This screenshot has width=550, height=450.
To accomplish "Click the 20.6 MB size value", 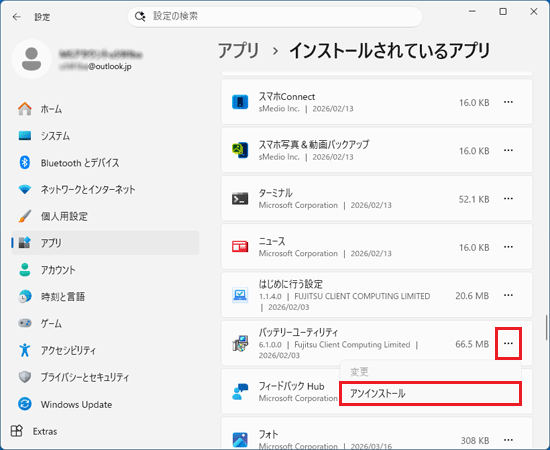I will click(472, 295).
